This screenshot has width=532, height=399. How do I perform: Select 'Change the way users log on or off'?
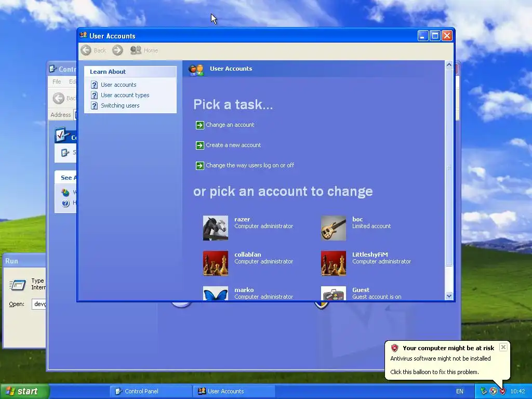coord(250,165)
